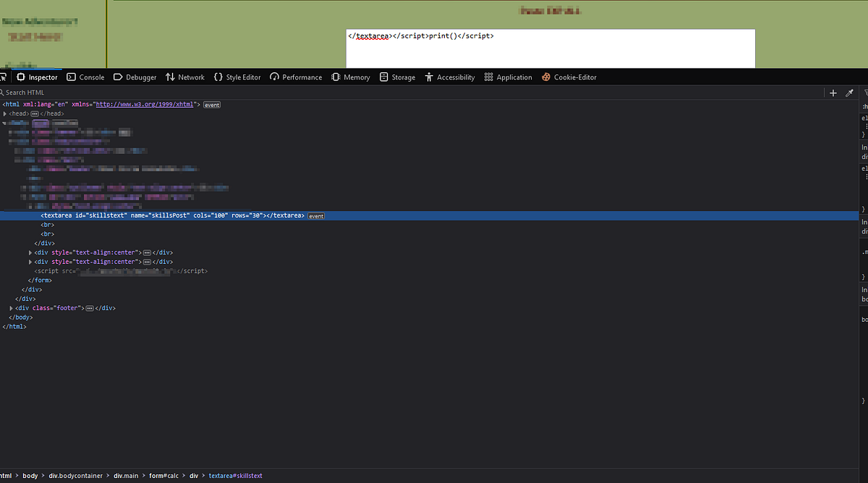Focus the Search HTML field

point(412,93)
